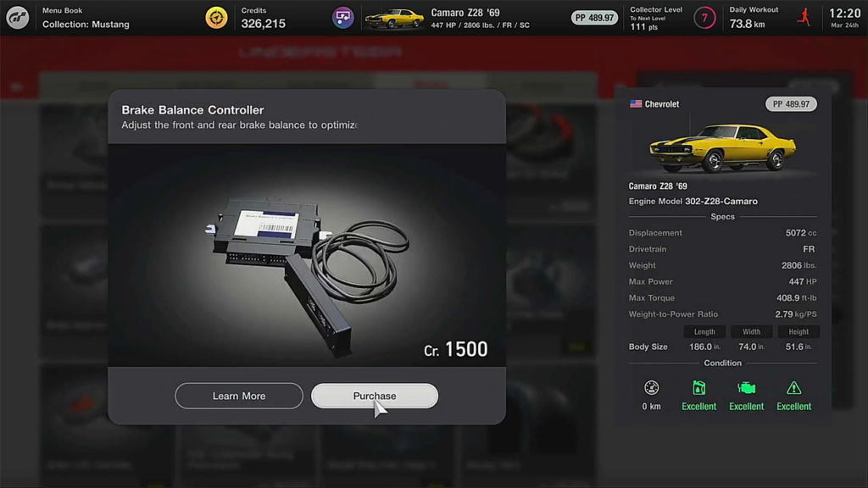This screenshot has height=488, width=868.
Task: Select the Height body size label
Action: [798, 331]
